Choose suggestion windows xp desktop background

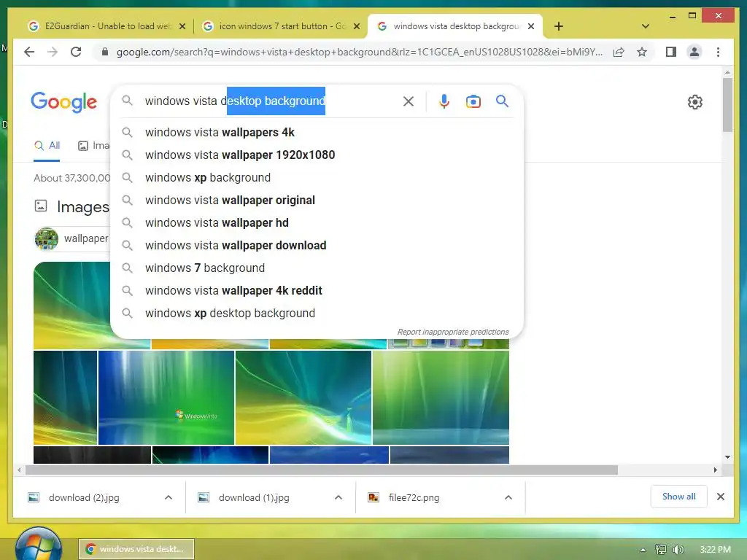click(317, 314)
